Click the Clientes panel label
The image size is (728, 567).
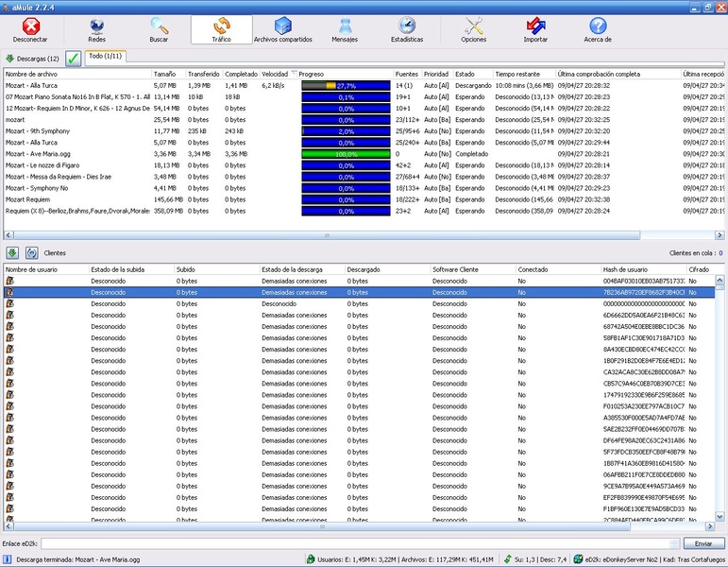coord(55,253)
